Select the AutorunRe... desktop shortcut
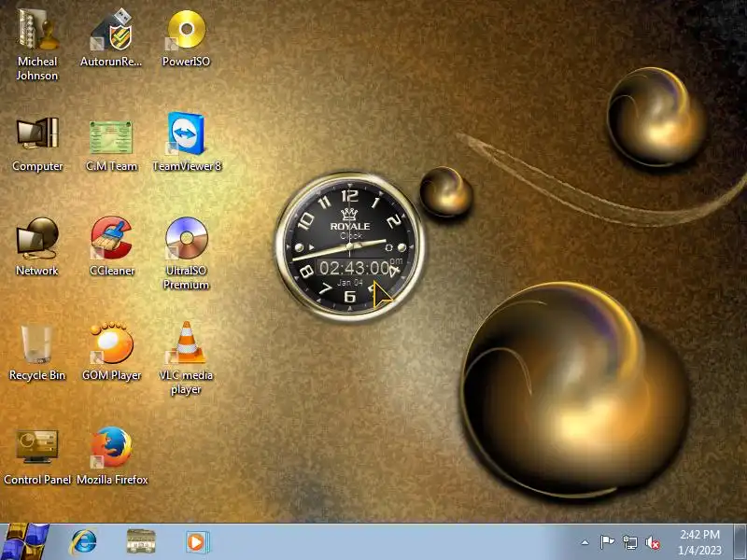Image resolution: width=747 pixels, height=560 pixels. pyautogui.click(x=111, y=37)
